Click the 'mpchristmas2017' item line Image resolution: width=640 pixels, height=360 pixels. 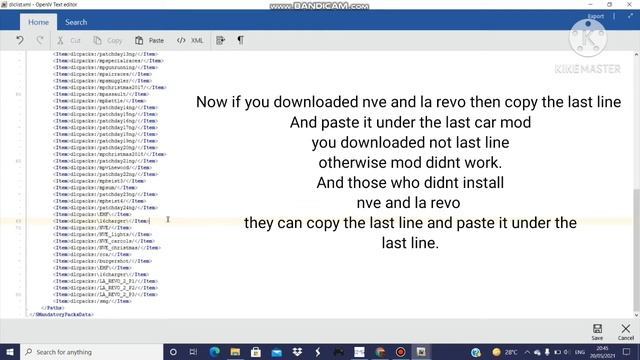coord(109,87)
